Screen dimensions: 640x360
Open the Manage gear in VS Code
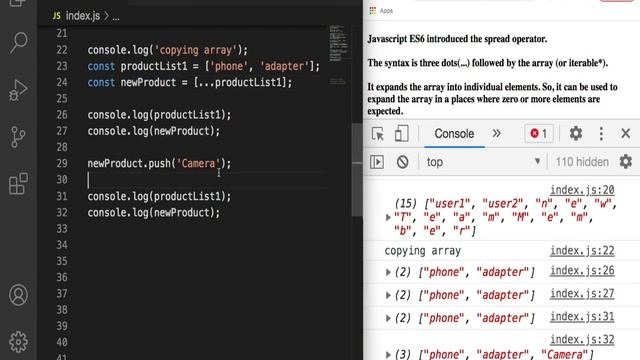pos(18,342)
